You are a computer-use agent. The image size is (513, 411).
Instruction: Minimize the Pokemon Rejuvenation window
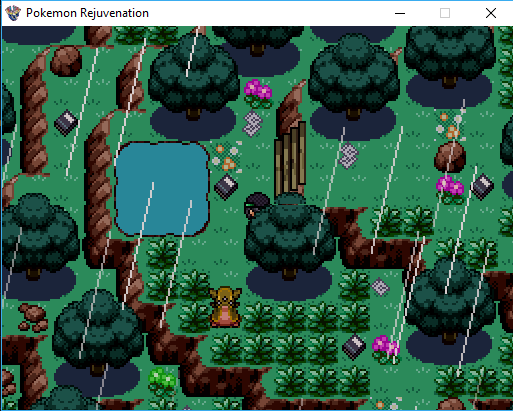click(400, 13)
